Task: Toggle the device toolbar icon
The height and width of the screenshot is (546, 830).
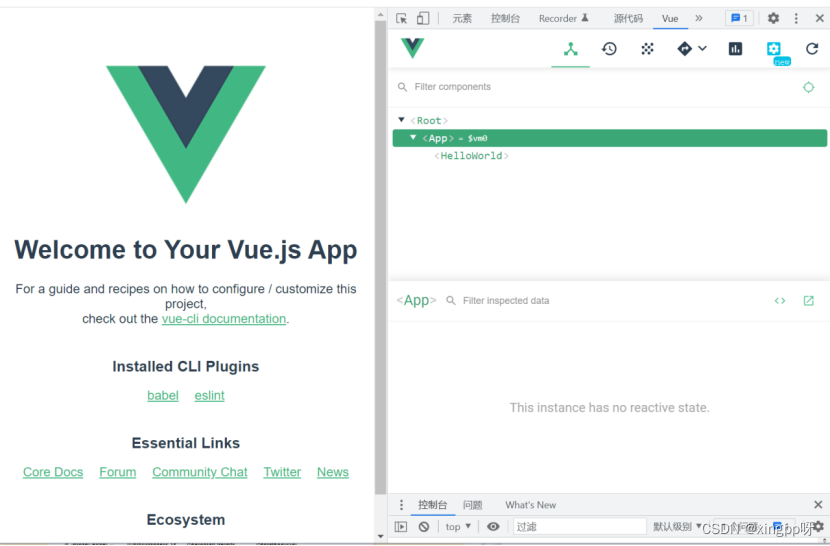Action: (422, 19)
